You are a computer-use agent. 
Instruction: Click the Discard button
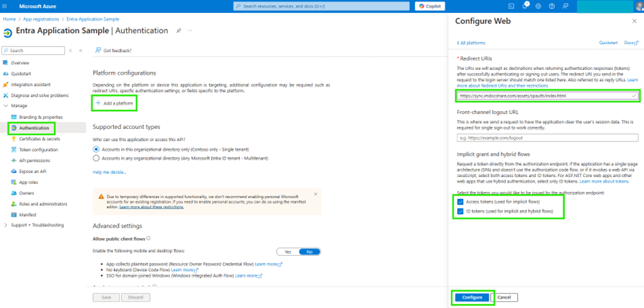tap(136, 297)
